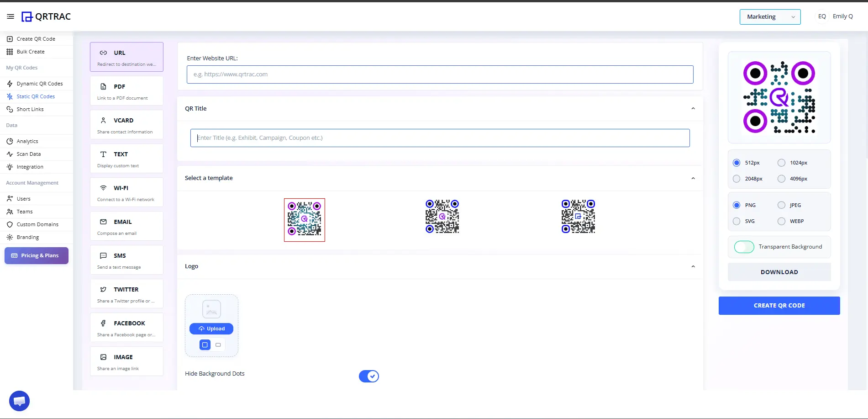
Task: Toggle Transparent Background switch
Action: [744, 247]
